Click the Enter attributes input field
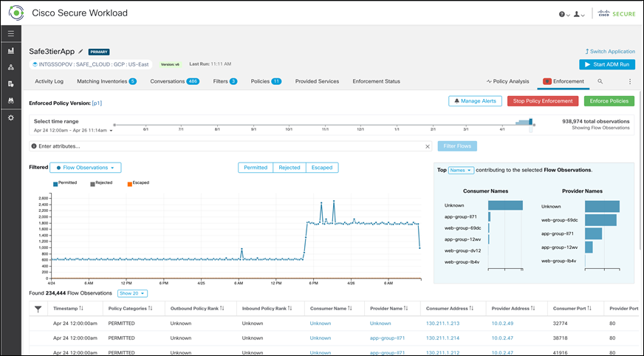Viewport: 644px width, 356px height. pos(230,146)
